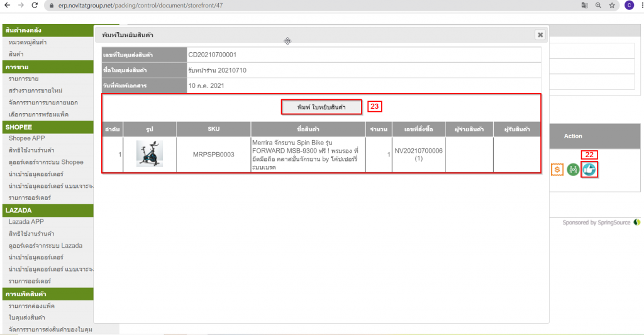Click the blue pointing-hand action icon
The width and height of the screenshot is (644, 335).
(589, 169)
